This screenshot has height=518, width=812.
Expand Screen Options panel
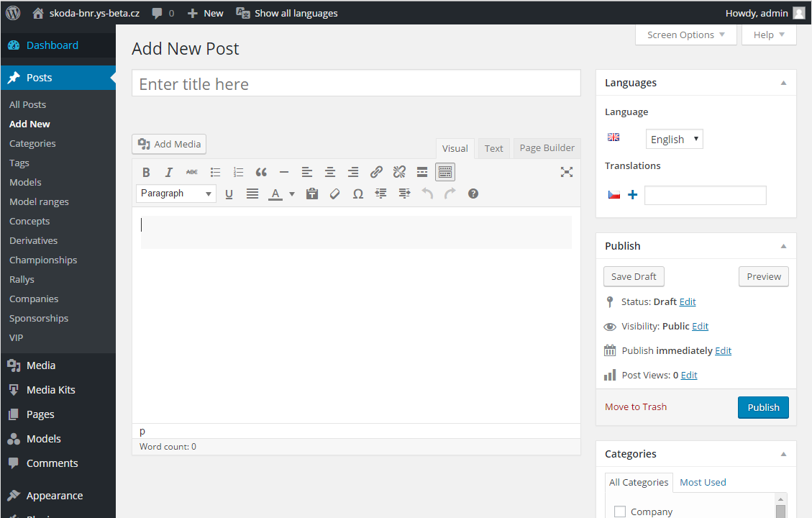(x=685, y=35)
